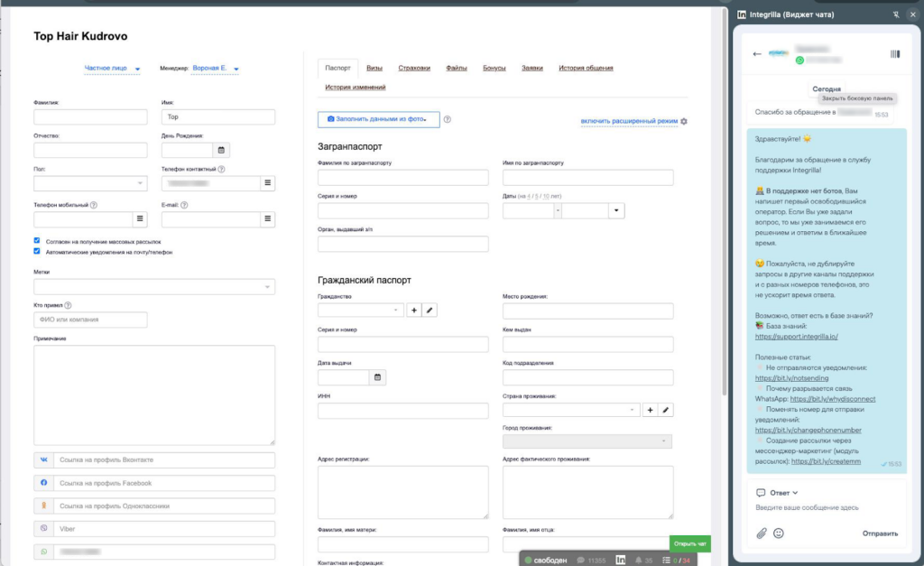This screenshot has width=924, height=566.
Task: Click the plus icon next to Гражданство
Action: 414,311
